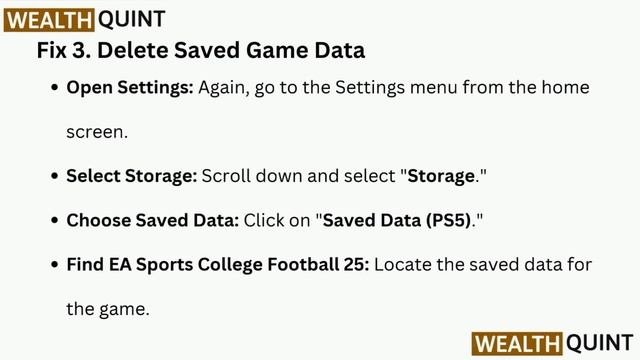The width and height of the screenshot is (640, 360).
Task: Click the bullet point before "Find EA Sports"
Action: tap(55, 264)
